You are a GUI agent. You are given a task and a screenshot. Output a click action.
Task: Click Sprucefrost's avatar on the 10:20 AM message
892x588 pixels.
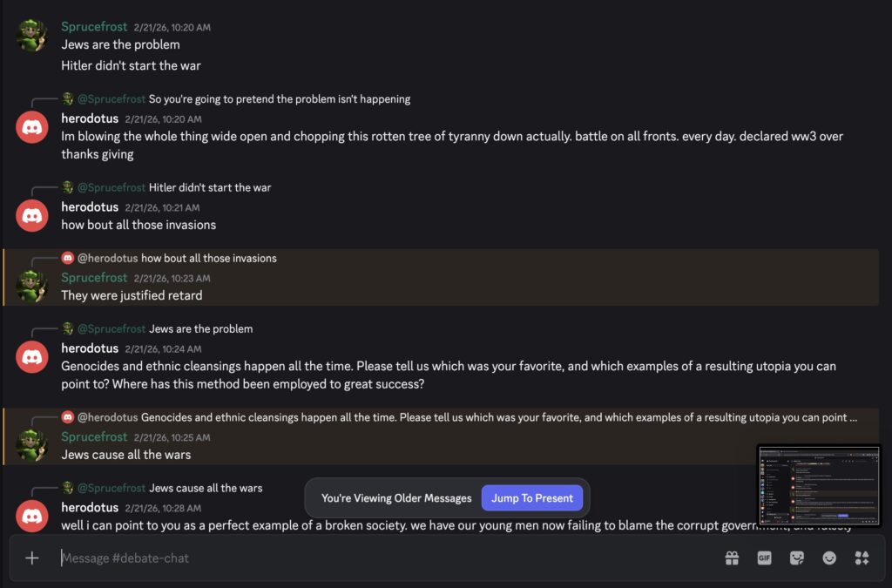click(32, 36)
